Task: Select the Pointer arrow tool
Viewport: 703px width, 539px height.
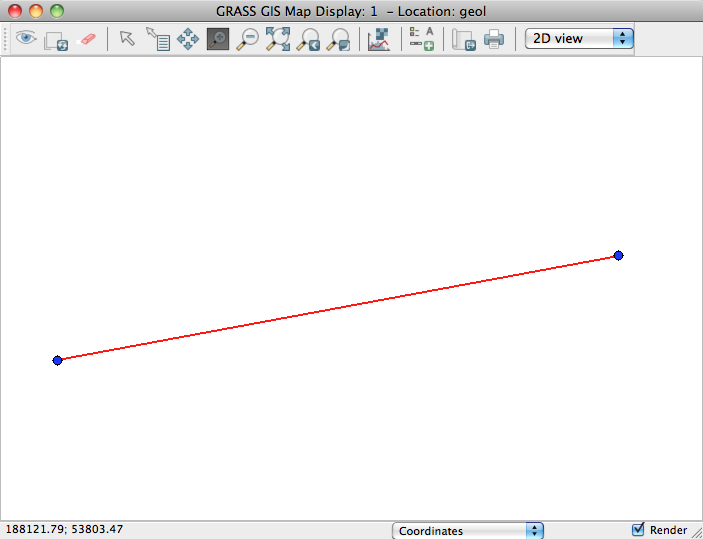Action: click(127, 39)
